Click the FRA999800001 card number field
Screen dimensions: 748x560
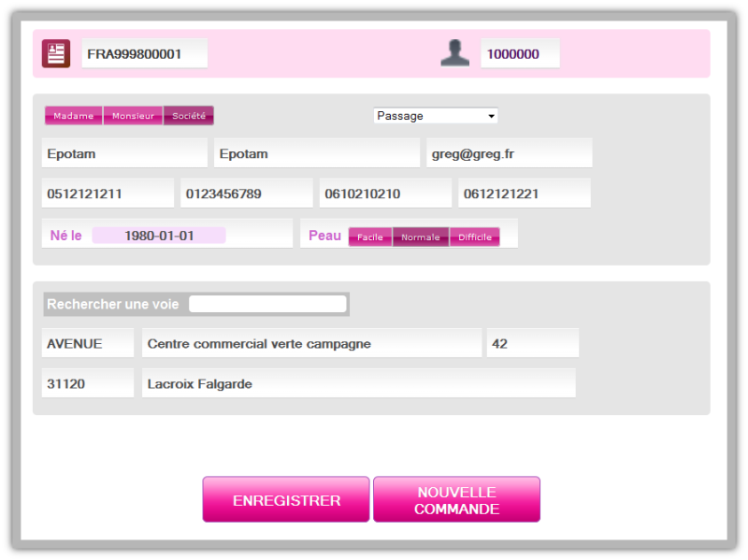(144, 54)
